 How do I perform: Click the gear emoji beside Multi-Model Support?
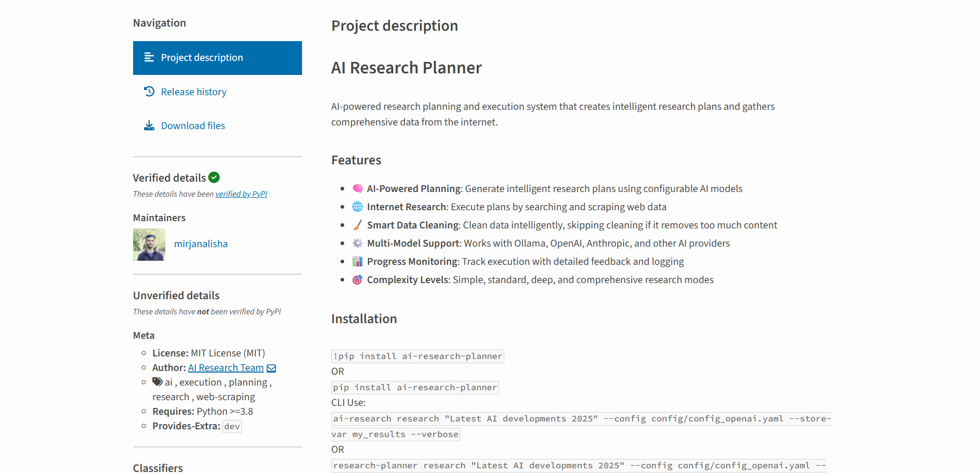click(357, 243)
